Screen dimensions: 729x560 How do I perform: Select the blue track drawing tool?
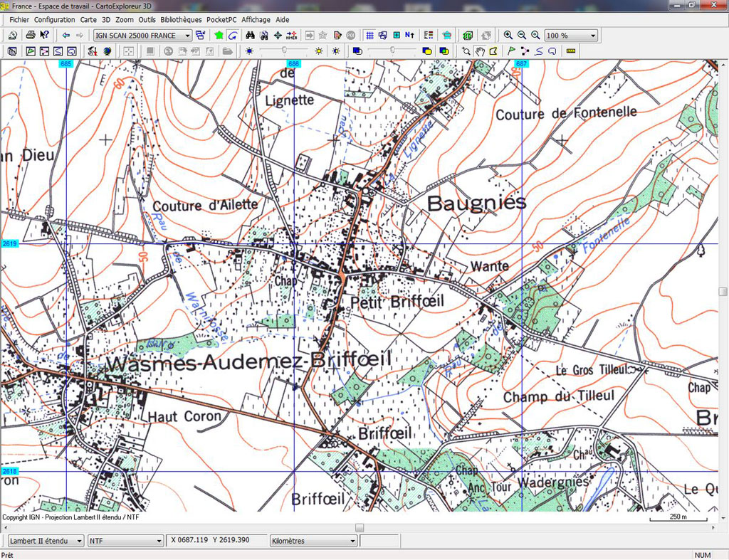[x=538, y=51]
